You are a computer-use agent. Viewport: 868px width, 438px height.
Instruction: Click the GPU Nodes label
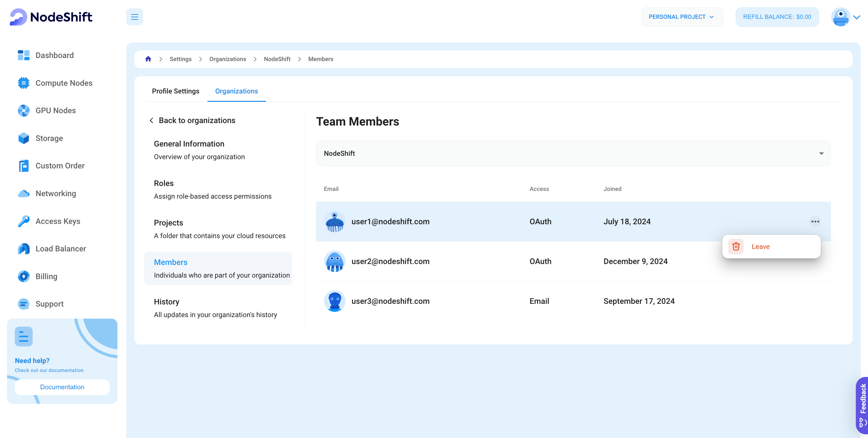pos(55,111)
